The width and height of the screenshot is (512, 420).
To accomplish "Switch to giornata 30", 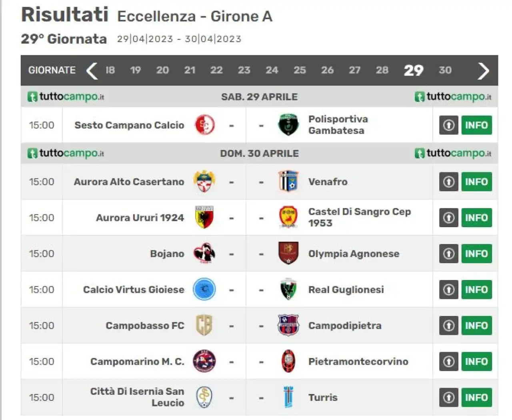I will [x=445, y=70].
